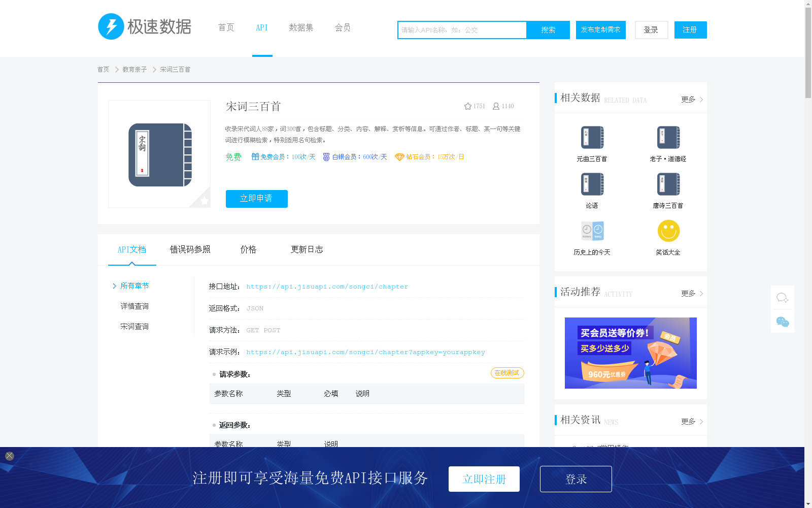This screenshot has height=508, width=812.
Task: Click the 买会员送等价券 promo banner
Action: 631,353
